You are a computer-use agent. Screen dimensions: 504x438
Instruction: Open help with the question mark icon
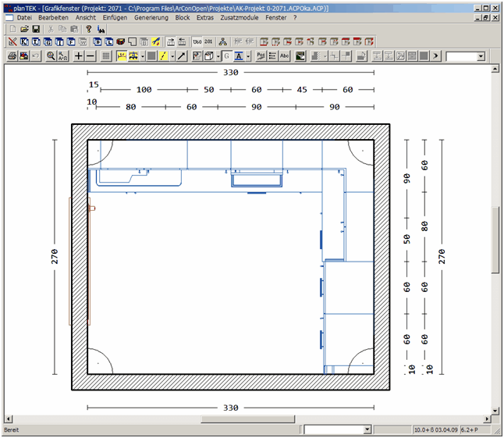(x=88, y=29)
